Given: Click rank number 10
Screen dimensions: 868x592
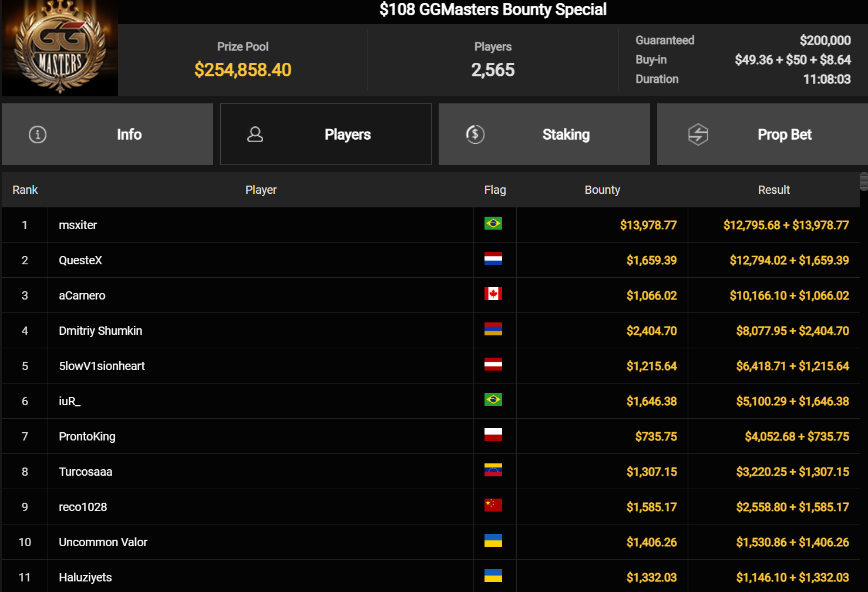Looking at the screenshot, I should [25, 542].
